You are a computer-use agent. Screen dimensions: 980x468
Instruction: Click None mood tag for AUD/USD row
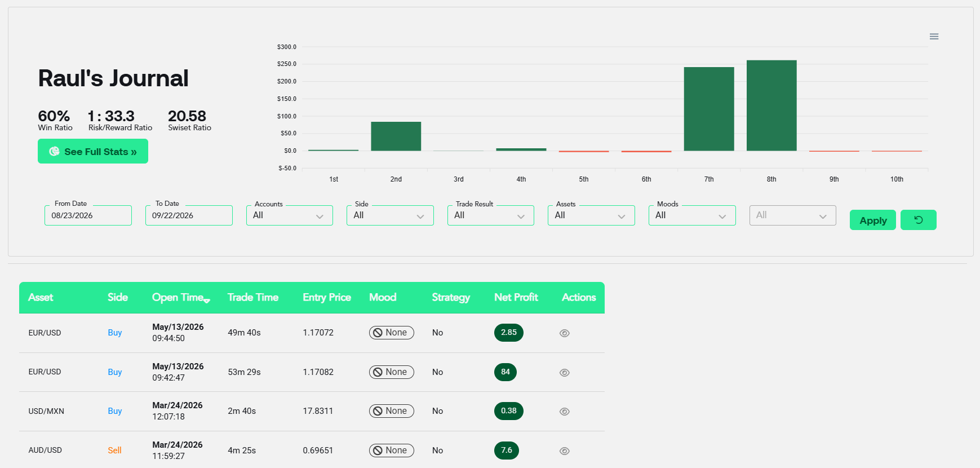tap(392, 451)
